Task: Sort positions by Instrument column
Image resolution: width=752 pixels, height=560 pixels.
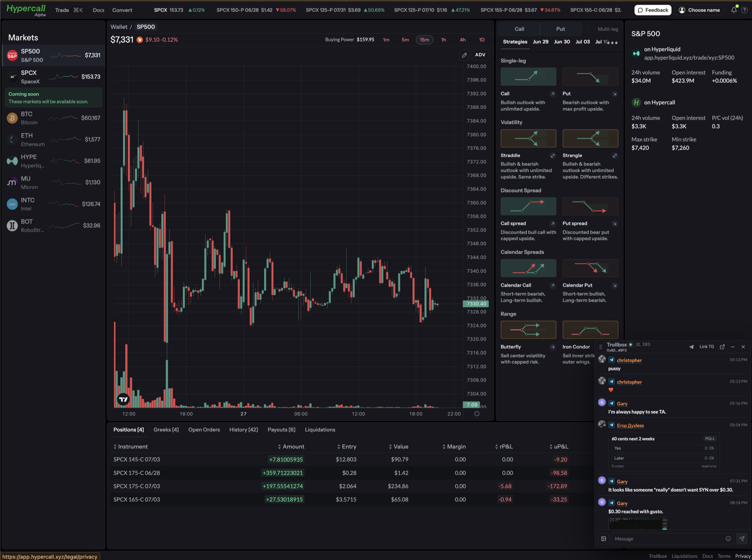Action: (130, 447)
